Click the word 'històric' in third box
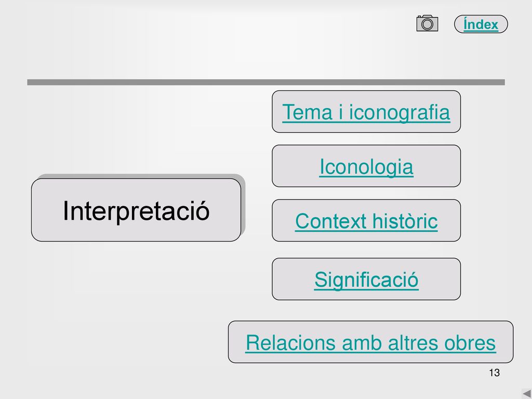This screenshot has height=399, width=532. click(x=405, y=221)
